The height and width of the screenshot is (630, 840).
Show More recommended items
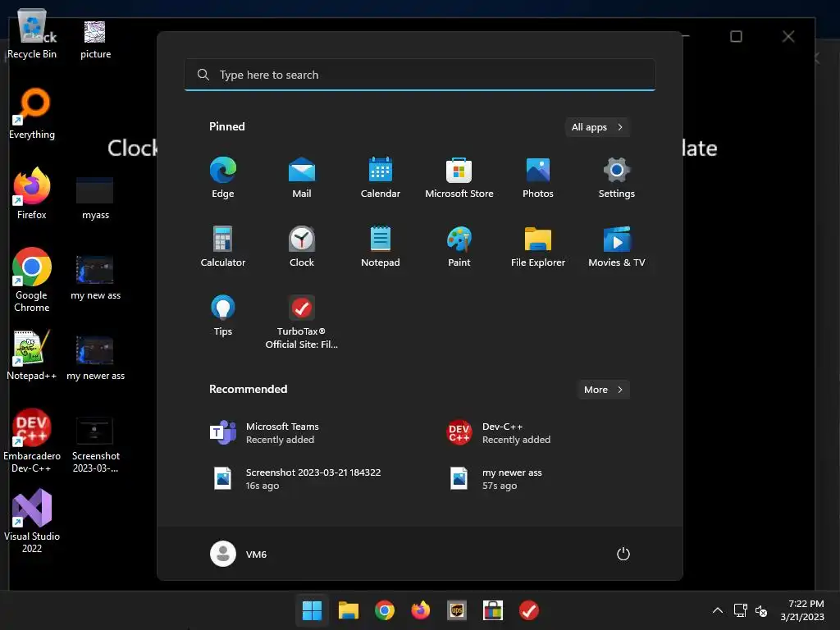603,390
